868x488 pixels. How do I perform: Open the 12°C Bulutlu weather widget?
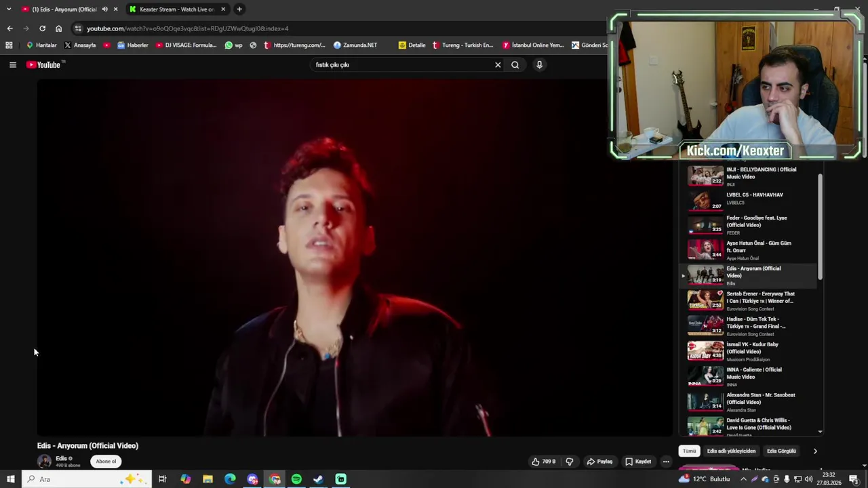(x=705, y=479)
